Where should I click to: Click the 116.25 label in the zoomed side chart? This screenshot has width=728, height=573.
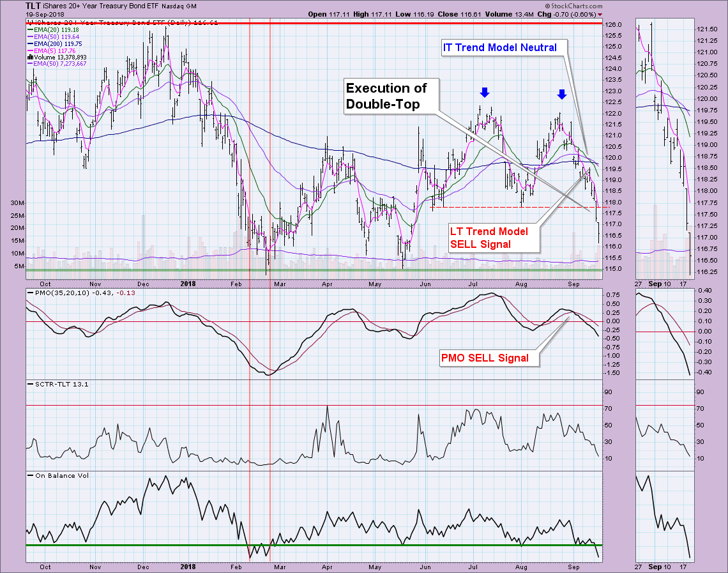coord(707,272)
